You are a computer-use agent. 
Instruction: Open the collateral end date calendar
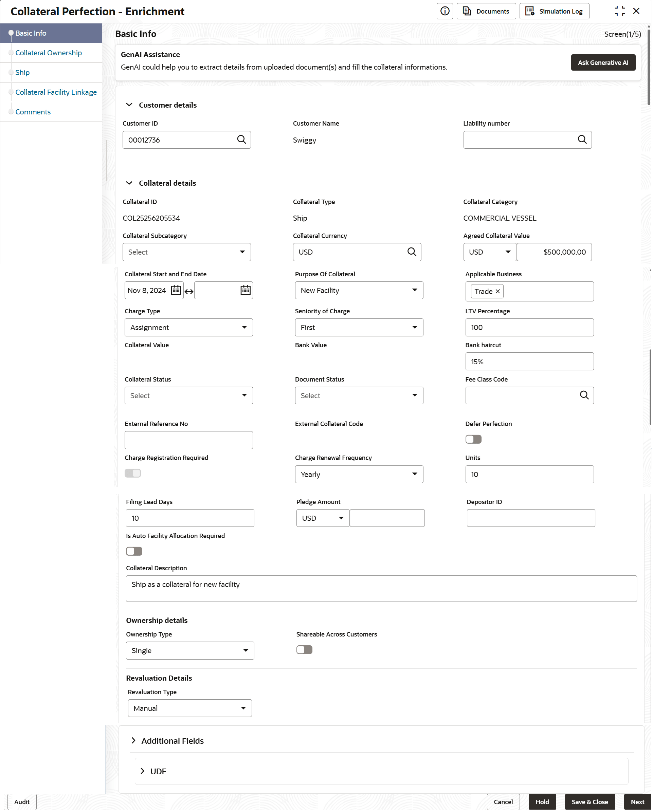pos(245,290)
